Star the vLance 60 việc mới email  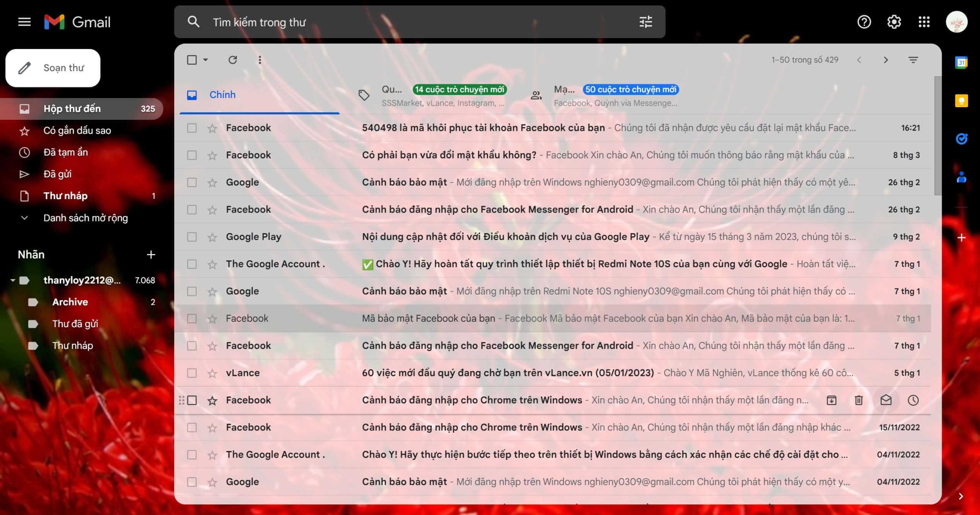(212, 373)
